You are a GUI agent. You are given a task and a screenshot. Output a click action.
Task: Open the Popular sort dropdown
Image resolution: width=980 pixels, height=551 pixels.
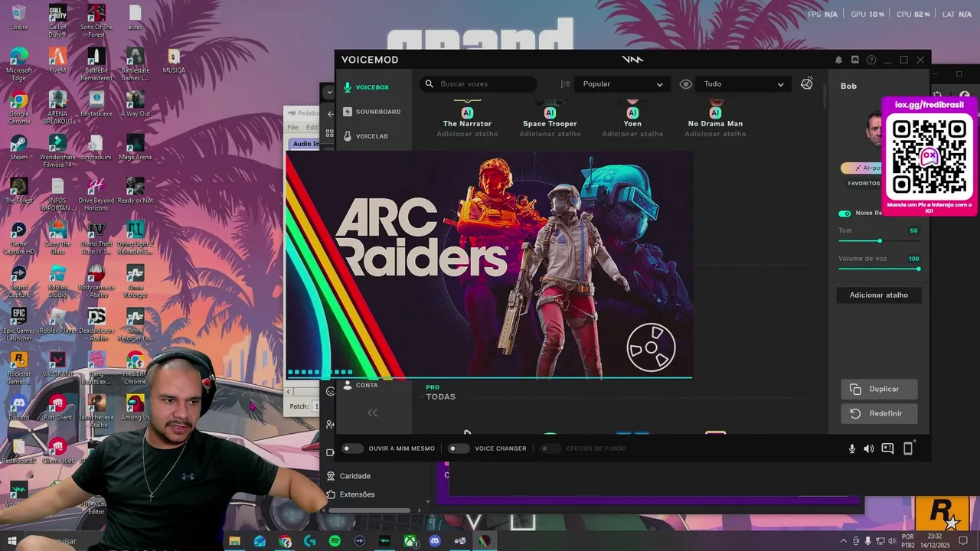(622, 84)
